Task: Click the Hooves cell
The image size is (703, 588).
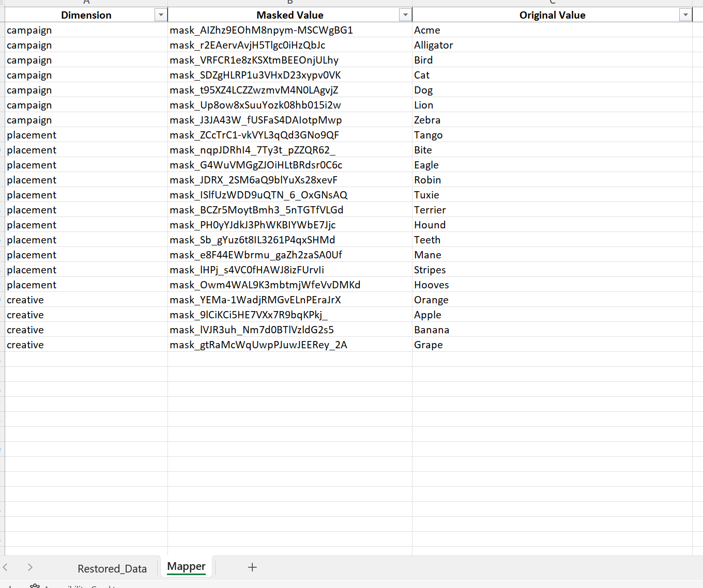Action: coord(552,285)
